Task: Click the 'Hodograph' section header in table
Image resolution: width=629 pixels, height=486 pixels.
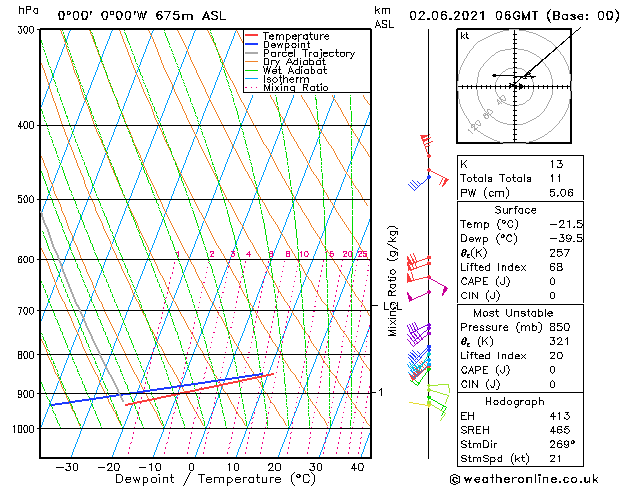Action: pyautogui.click(x=515, y=402)
